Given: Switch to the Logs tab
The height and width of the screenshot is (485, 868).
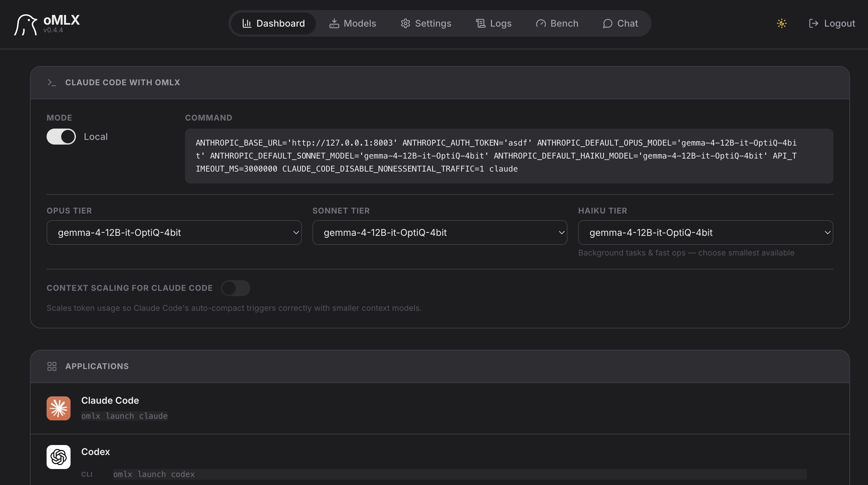Looking at the screenshot, I should (494, 23).
